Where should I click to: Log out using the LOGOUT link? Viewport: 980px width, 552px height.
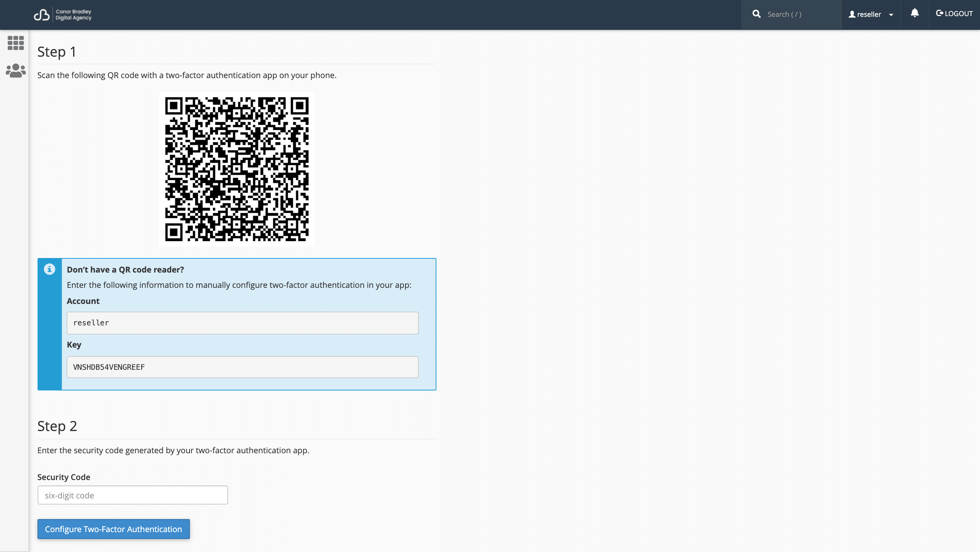tap(954, 13)
